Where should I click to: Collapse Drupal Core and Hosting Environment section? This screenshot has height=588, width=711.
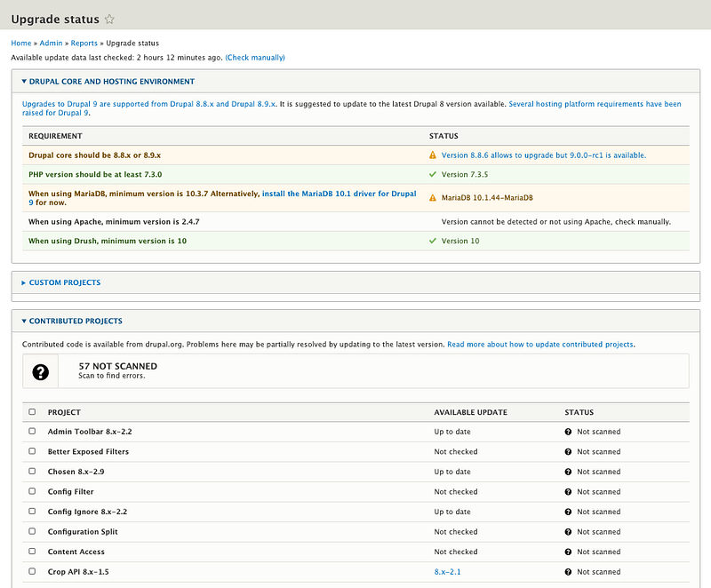pos(108,82)
